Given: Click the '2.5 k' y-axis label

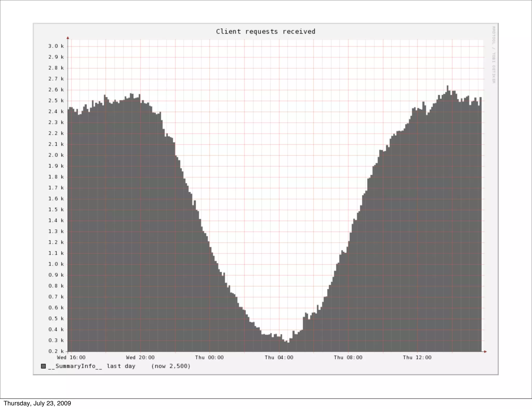Looking at the screenshot, I should pyautogui.click(x=56, y=100).
